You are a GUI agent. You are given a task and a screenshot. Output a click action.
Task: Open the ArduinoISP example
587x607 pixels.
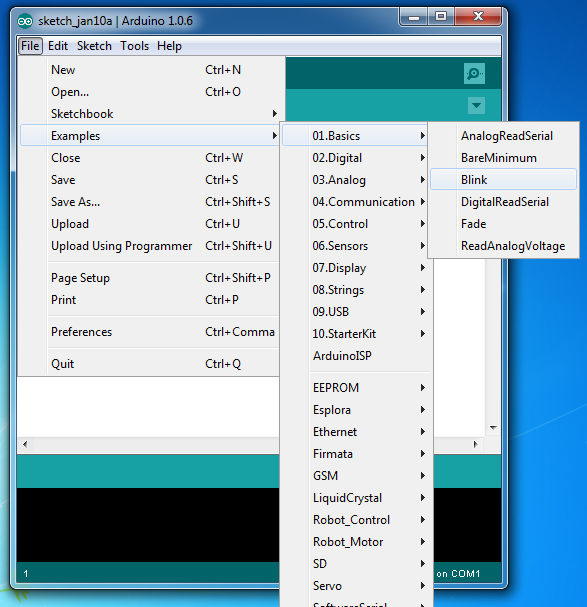355,356
